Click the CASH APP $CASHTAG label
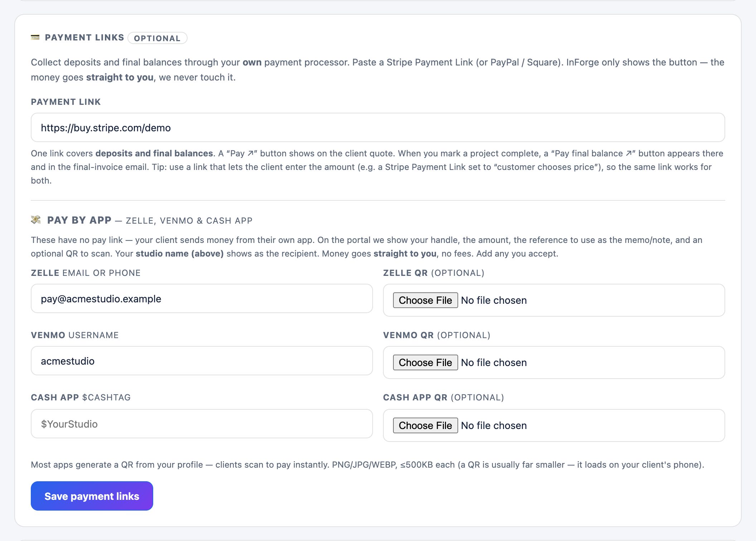Image resolution: width=756 pixels, height=541 pixels. click(x=81, y=398)
